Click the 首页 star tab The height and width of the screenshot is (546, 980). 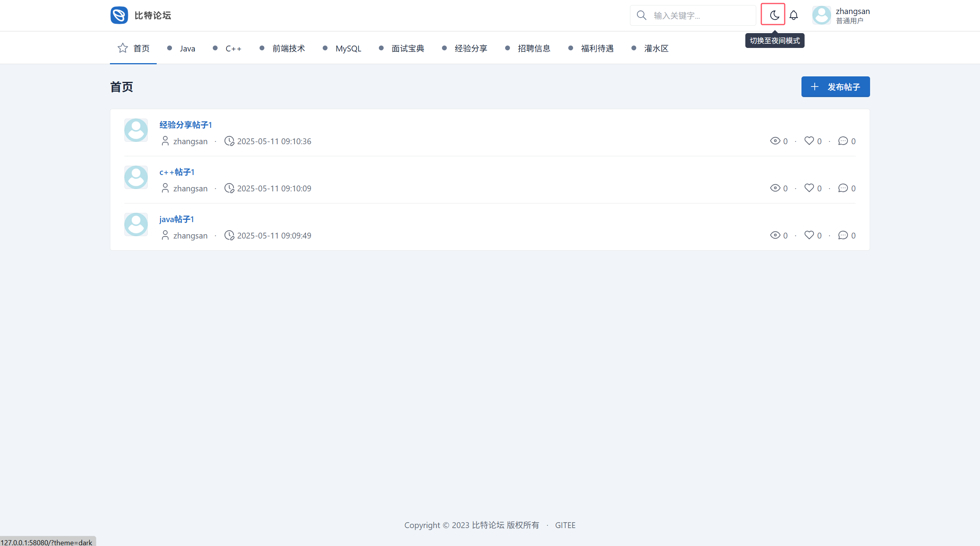(x=133, y=48)
